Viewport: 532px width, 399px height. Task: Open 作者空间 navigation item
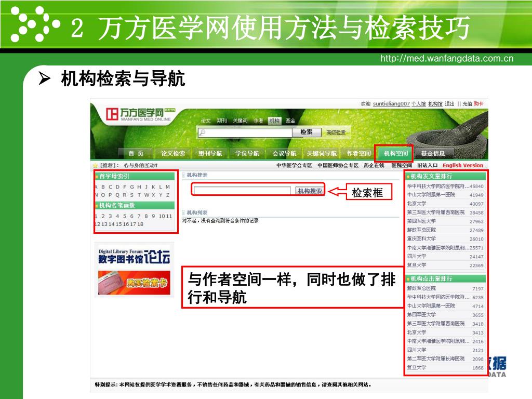point(358,153)
